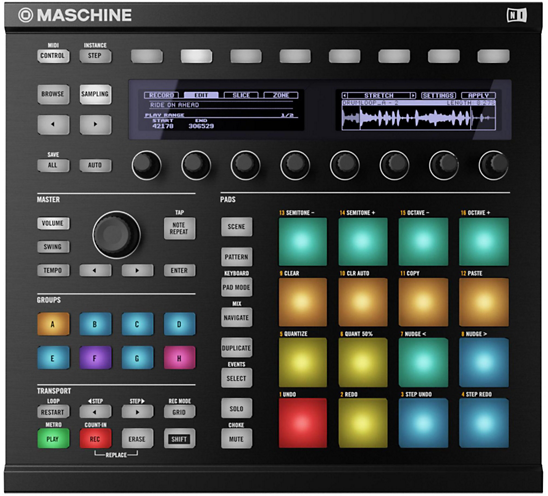
Task: Choose APPLY on the right display
Action: (478, 95)
